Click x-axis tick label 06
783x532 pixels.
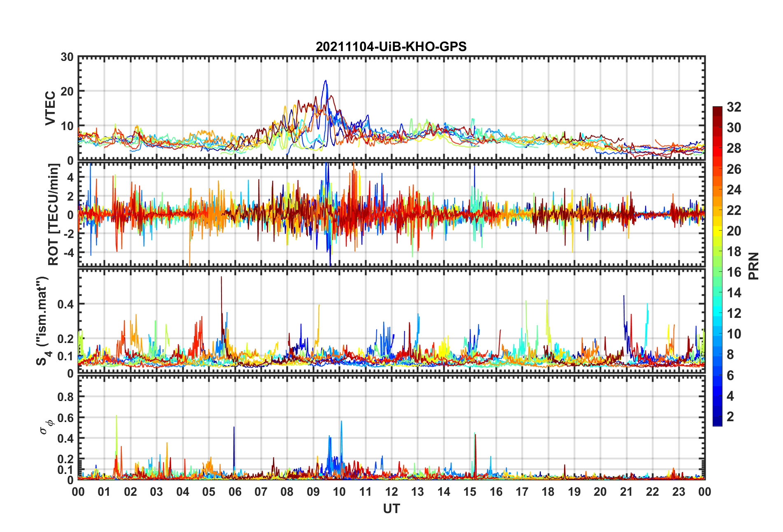(x=235, y=492)
